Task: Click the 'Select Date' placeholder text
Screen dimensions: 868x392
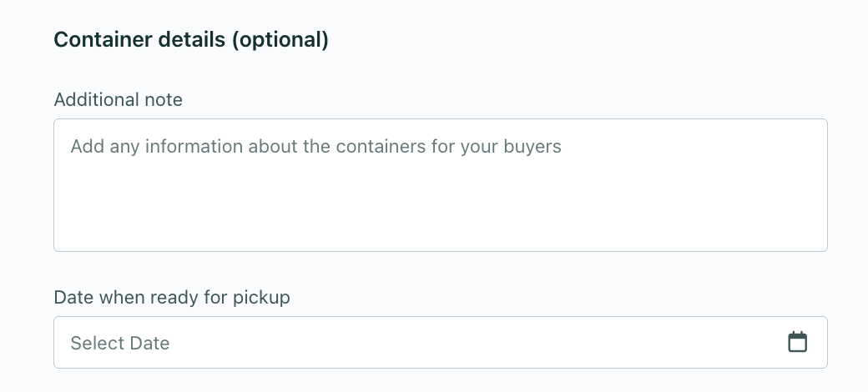Action: (x=120, y=343)
